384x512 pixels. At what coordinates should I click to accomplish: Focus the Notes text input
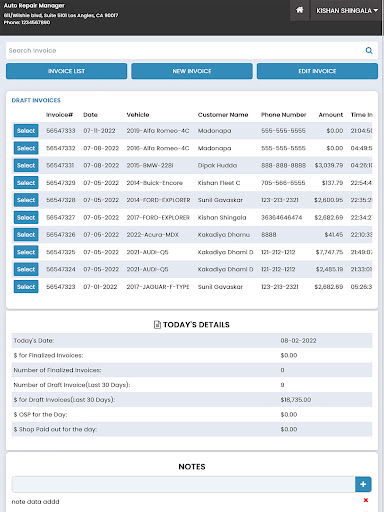click(x=183, y=484)
